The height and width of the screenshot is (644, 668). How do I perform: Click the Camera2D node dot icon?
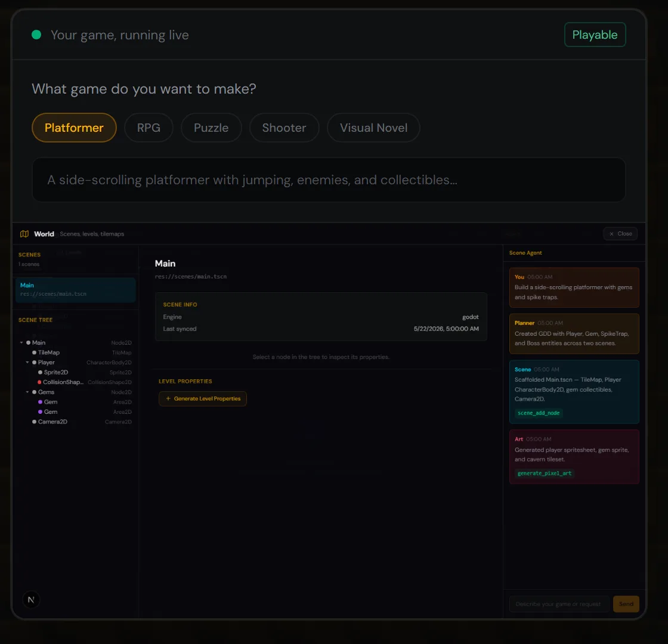coord(34,422)
